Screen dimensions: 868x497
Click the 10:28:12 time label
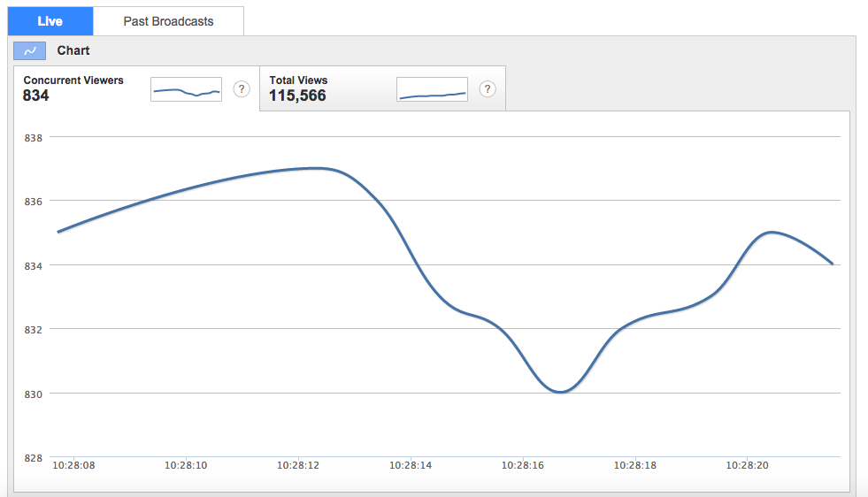pos(298,465)
